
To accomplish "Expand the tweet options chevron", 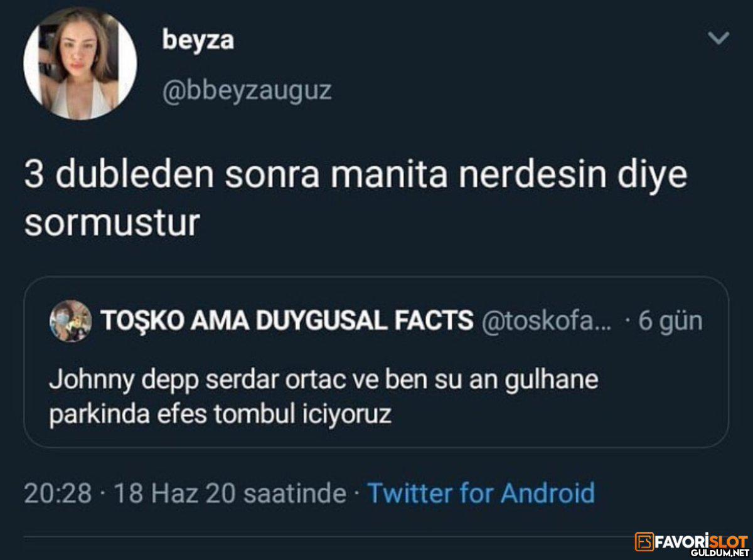I will (718, 39).
